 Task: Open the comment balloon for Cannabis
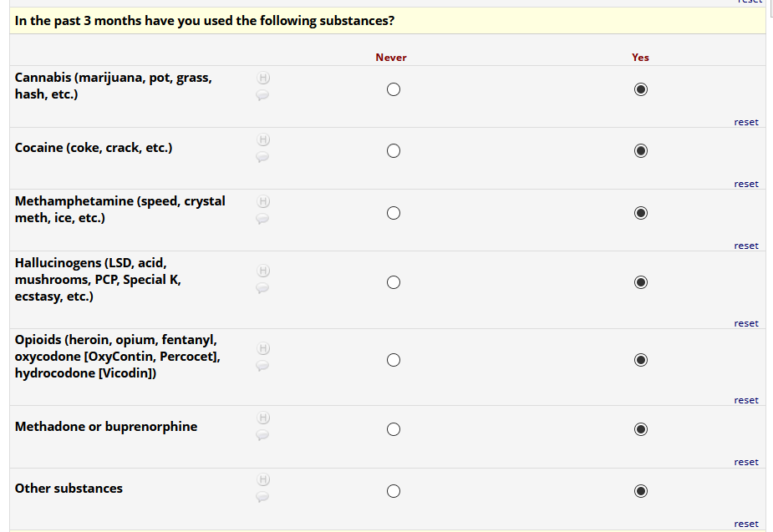[x=262, y=95]
